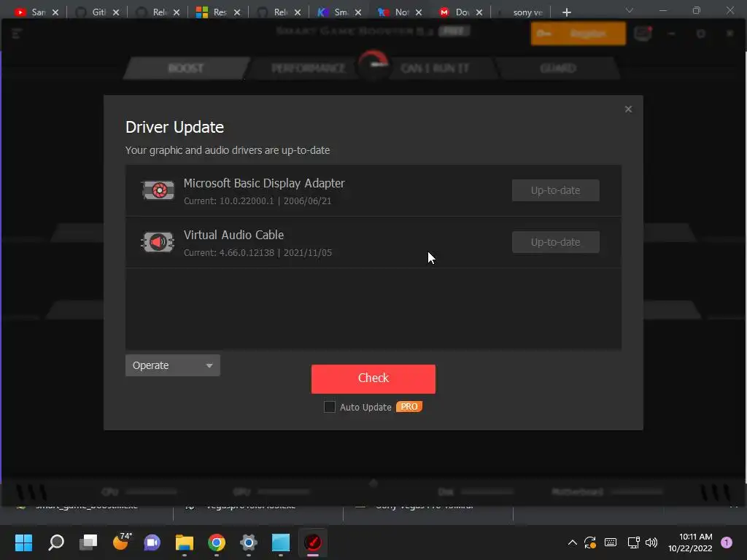This screenshot has width=747, height=560.
Task: Open the Windows Start menu
Action: point(23,542)
